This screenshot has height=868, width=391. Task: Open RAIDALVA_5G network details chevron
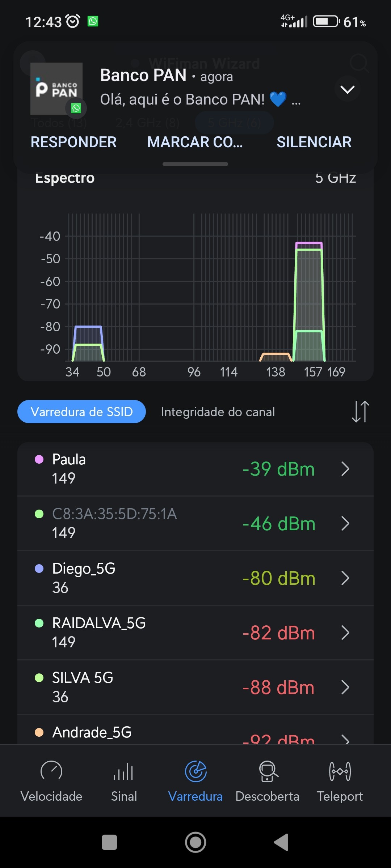coord(345,633)
